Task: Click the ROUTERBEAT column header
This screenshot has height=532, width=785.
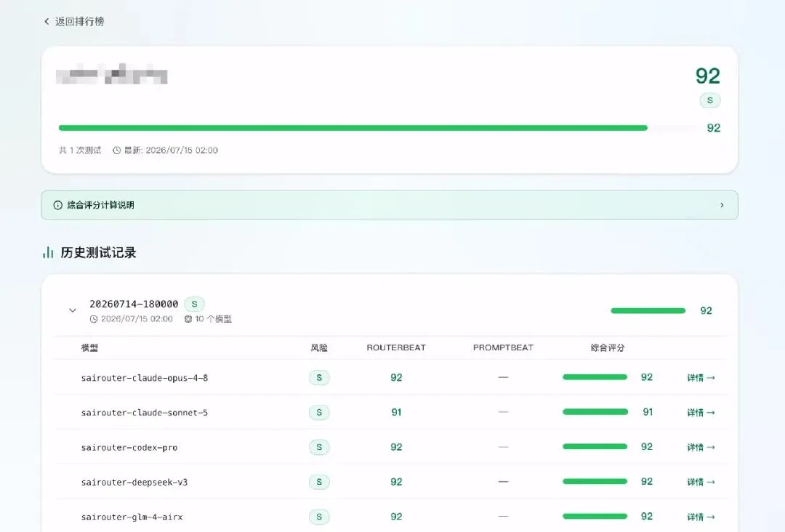Action: (x=396, y=348)
